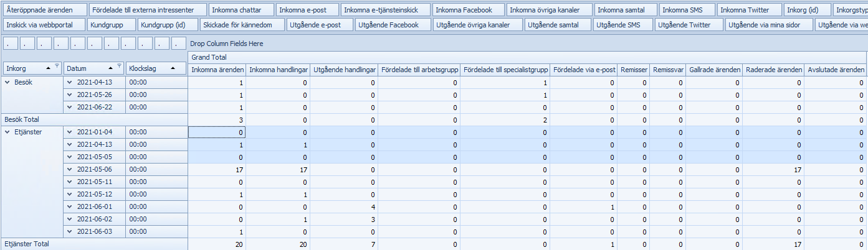
Task: Click the Remissvar column header
Action: coord(668,70)
